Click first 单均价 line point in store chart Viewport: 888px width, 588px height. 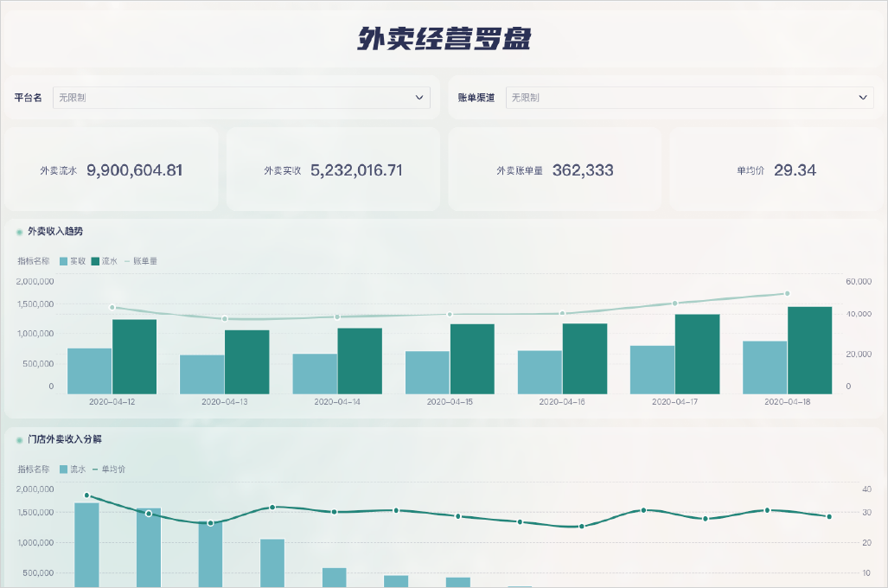(86, 495)
